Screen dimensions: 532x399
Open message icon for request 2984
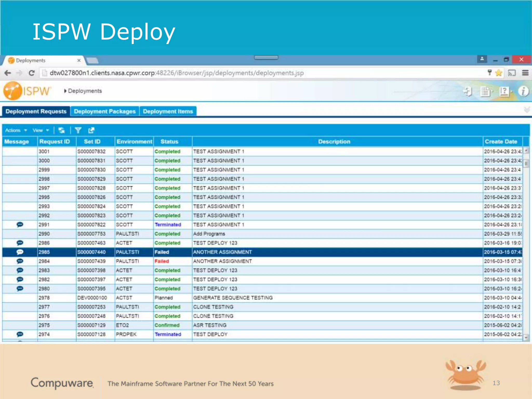tap(20, 261)
